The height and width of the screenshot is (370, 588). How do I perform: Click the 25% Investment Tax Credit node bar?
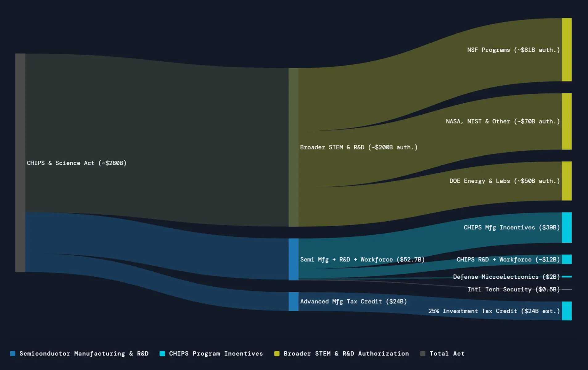(x=566, y=311)
